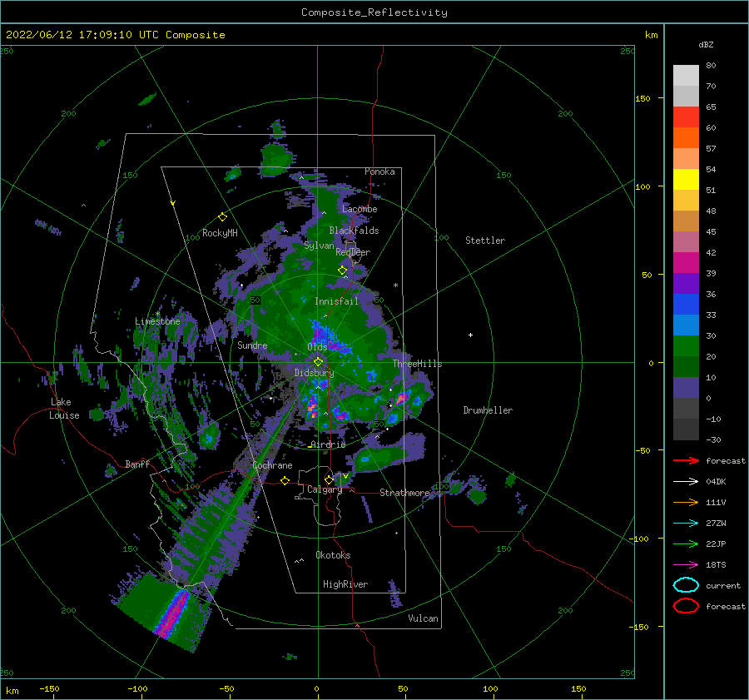This screenshot has height=700, width=749.
Task: Click the cyan 27ZW arrow icon
Action: tap(686, 524)
